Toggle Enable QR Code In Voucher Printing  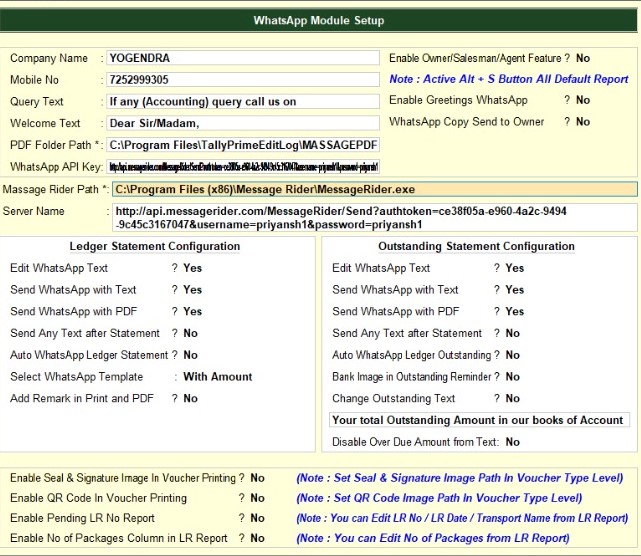coord(258,498)
